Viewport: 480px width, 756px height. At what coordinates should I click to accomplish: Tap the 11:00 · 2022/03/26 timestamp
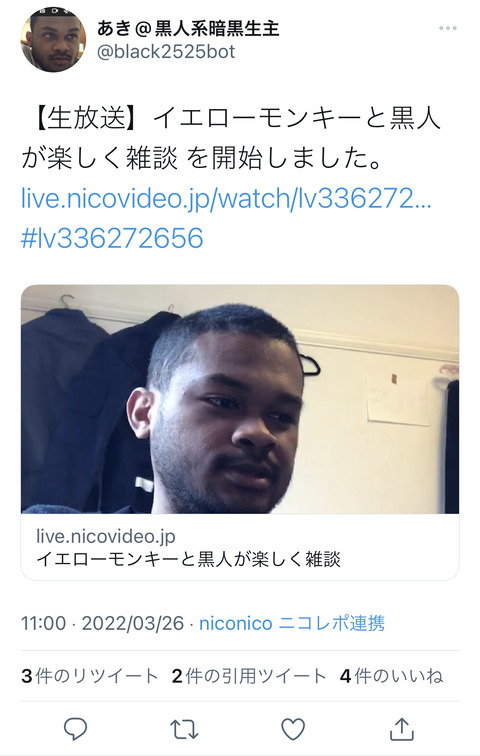[x=102, y=623]
